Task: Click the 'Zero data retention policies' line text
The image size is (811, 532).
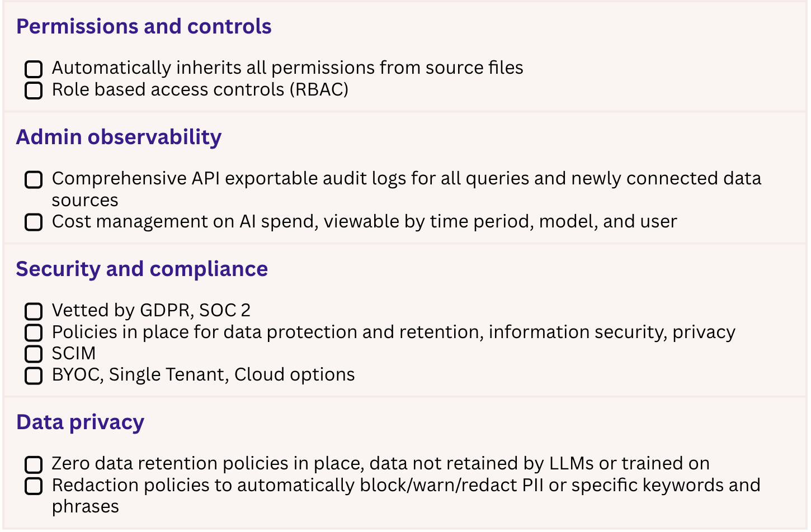Action: click(x=381, y=463)
